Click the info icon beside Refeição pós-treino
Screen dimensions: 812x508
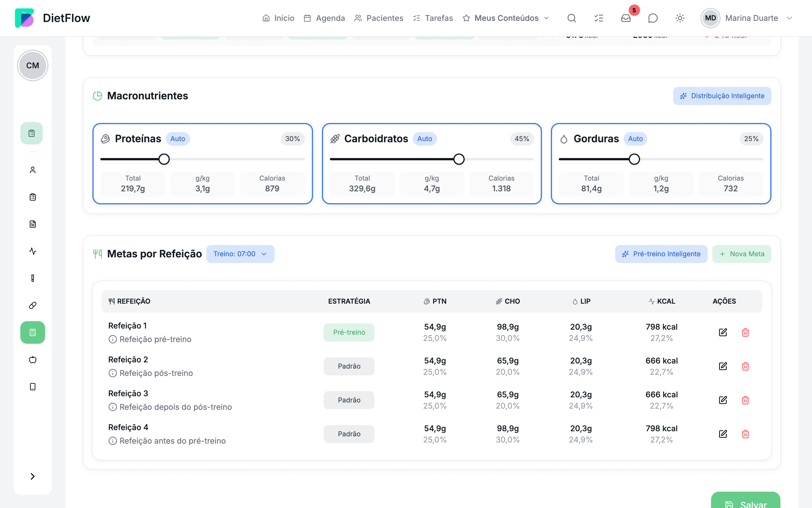113,373
